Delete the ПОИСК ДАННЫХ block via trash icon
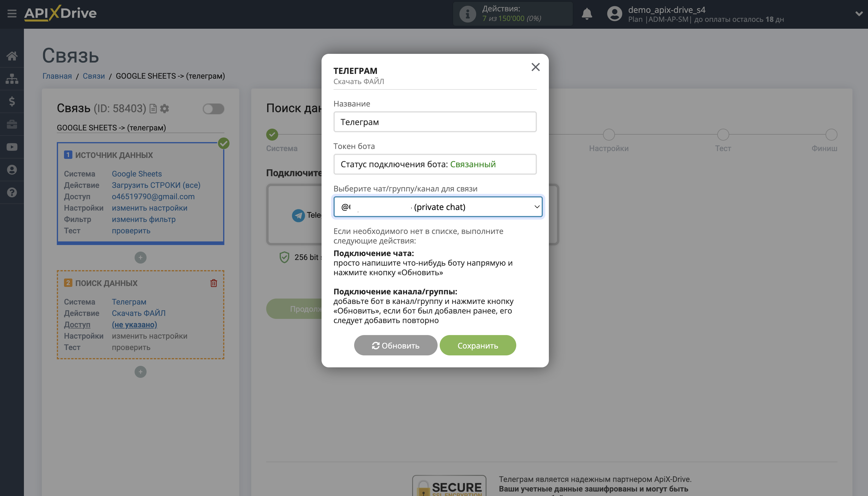868x496 pixels. (214, 283)
